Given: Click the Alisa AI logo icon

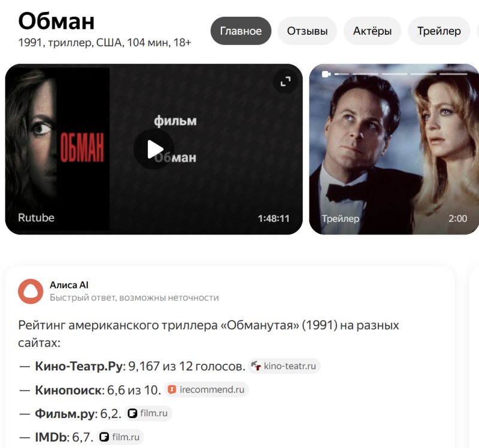Looking at the screenshot, I should [x=31, y=291].
